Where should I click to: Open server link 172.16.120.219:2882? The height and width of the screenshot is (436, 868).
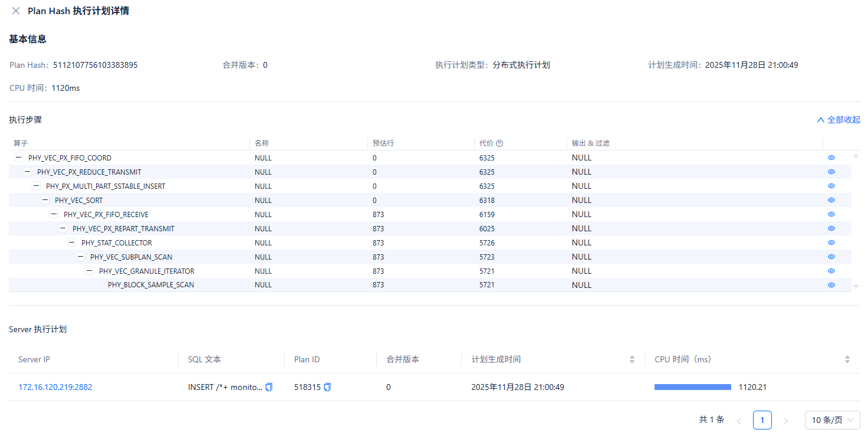point(55,387)
